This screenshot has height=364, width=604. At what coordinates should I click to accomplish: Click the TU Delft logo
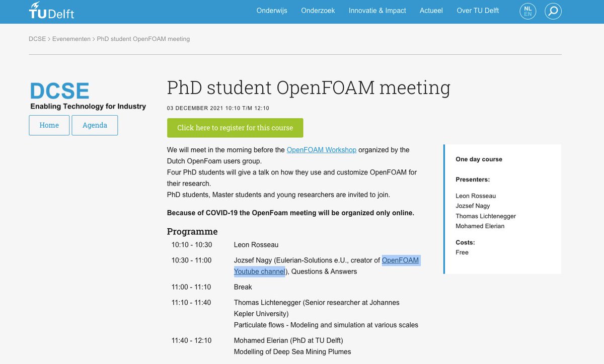coord(51,11)
